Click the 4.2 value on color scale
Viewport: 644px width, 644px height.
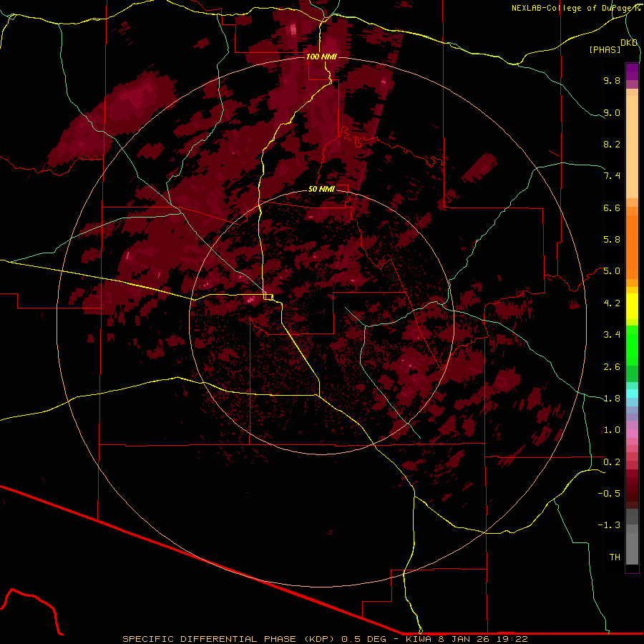click(612, 303)
